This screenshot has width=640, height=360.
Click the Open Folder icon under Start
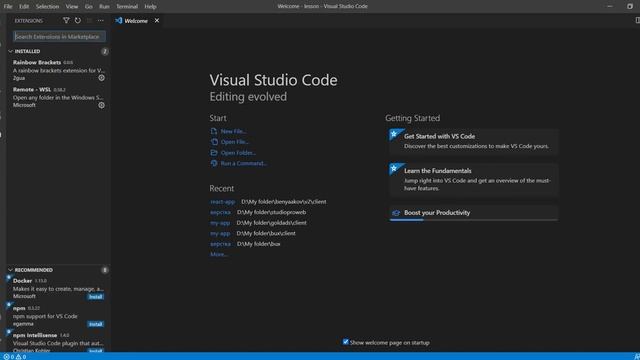(x=214, y=152)
